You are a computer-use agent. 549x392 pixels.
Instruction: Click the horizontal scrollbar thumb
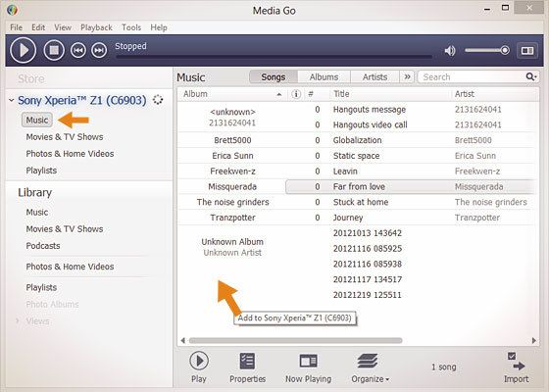click(x=295, y=340)
